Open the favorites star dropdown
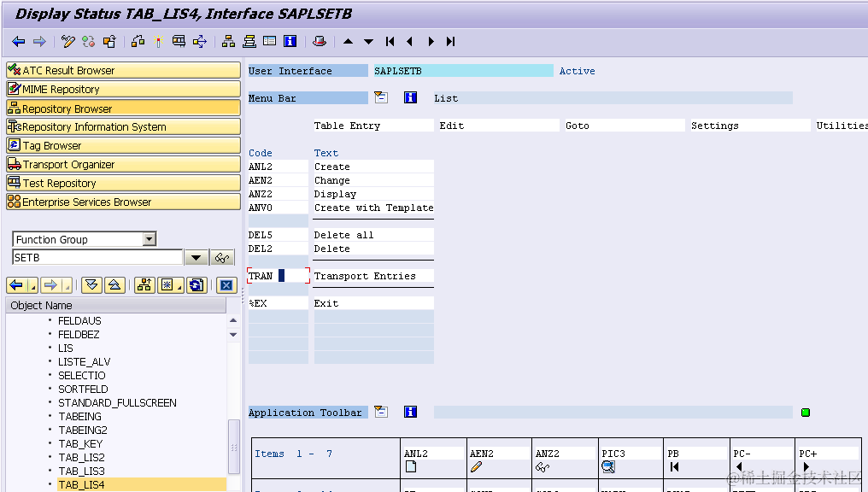 coord(180,287)
